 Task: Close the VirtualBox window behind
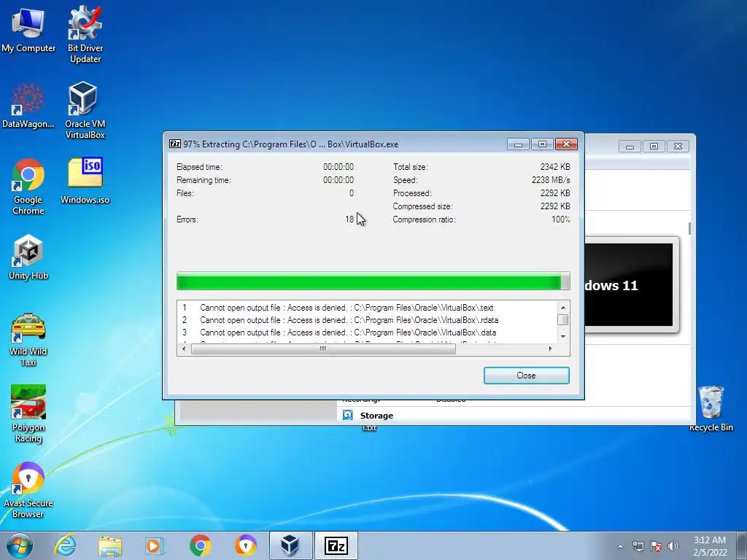pos(678,146)
